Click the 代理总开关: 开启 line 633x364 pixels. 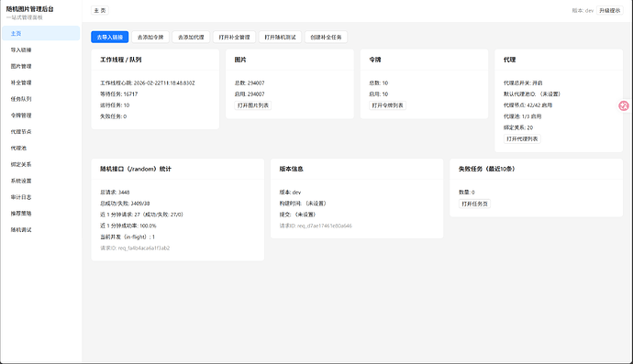point(523,83)
